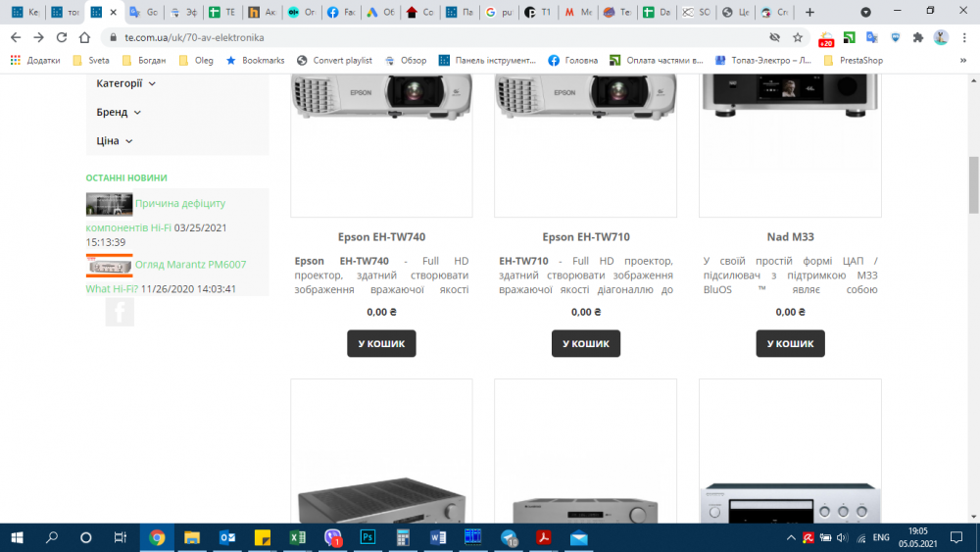The image size is (980, 552).
Task: Open the Nad M33 product title
Action: [x=790, y=237]
